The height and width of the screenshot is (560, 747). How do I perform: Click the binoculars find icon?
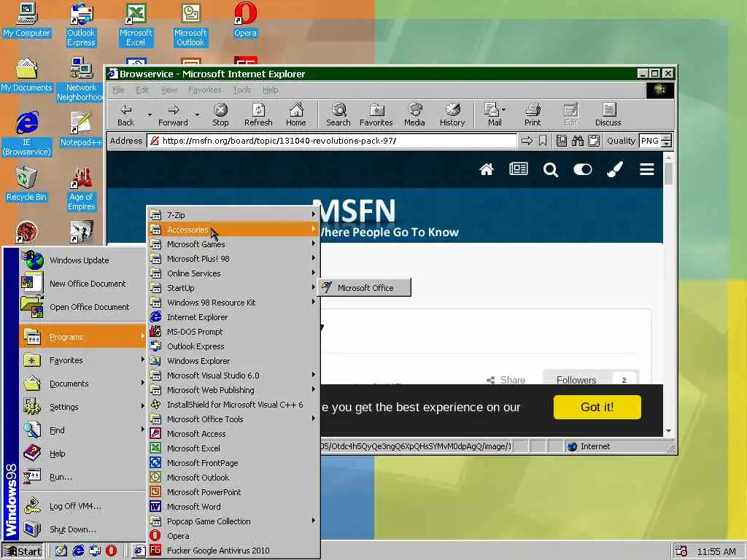[x=578, y=141]
